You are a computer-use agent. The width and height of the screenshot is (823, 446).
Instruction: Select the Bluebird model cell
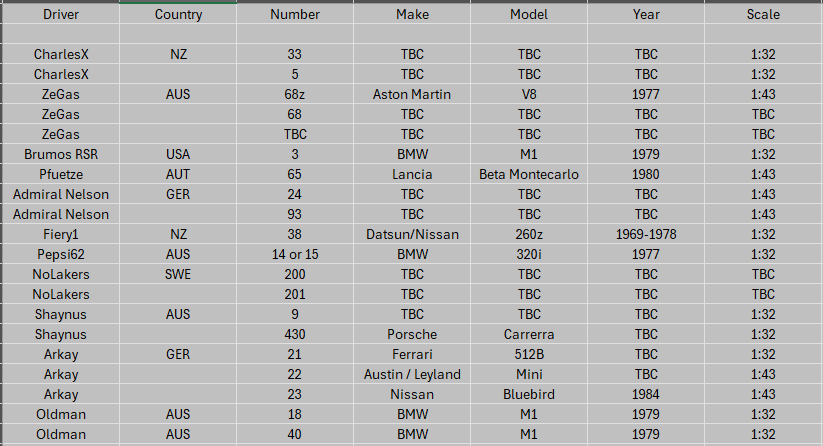pos(529,394)
